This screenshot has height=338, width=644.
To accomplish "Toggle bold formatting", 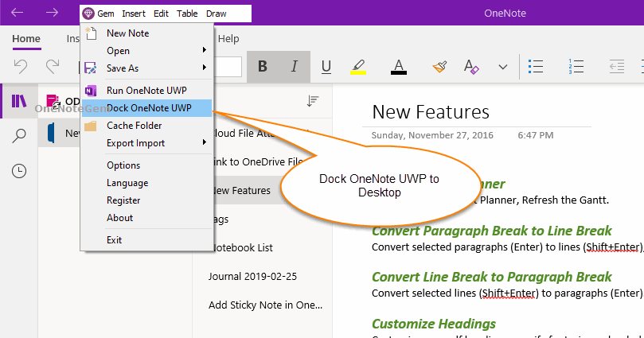I will [263, 66].
